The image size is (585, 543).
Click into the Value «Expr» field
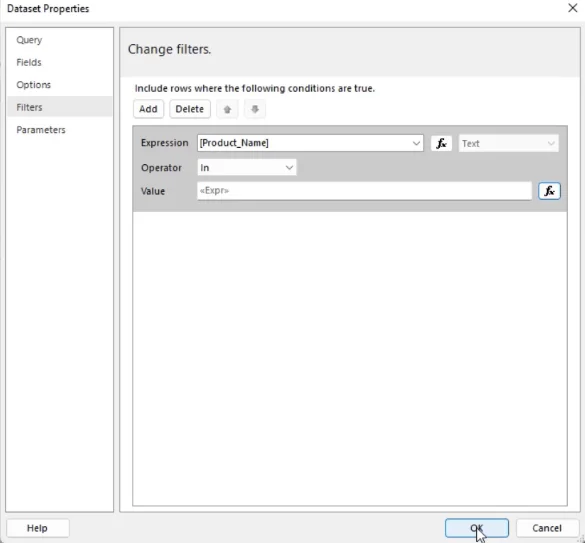click(x=364, y=191)
